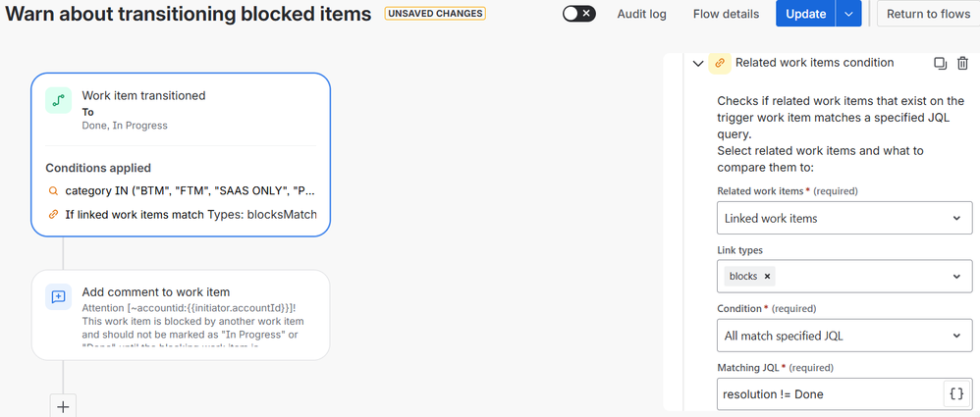Open the Link types dropdown

coord(844,277)
